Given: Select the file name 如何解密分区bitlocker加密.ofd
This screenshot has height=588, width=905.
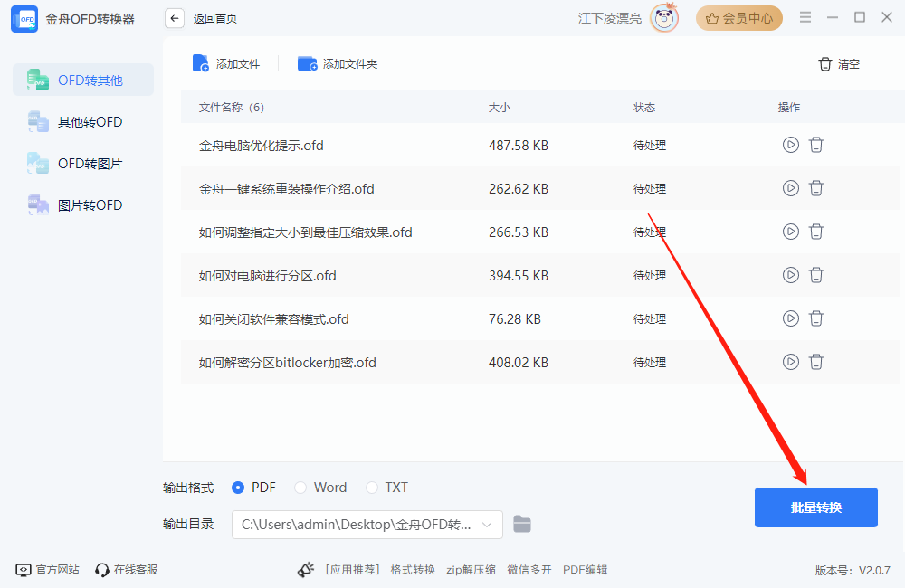Looking at the screenshot, I should pos(288,363).
